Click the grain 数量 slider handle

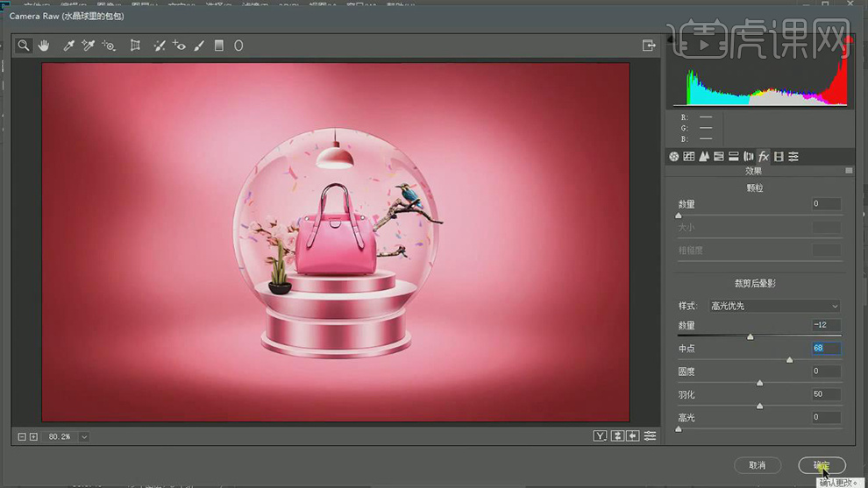click(x=679, y=216)
